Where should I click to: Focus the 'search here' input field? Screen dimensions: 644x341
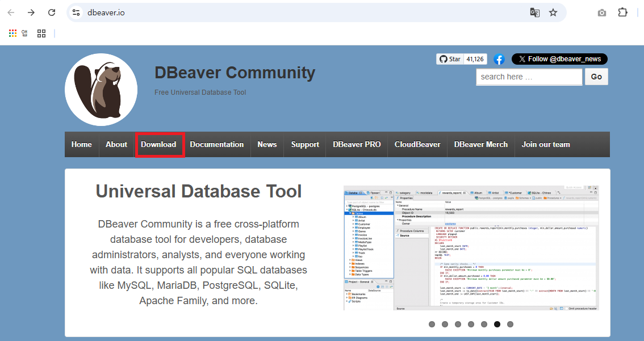(529, 77)
